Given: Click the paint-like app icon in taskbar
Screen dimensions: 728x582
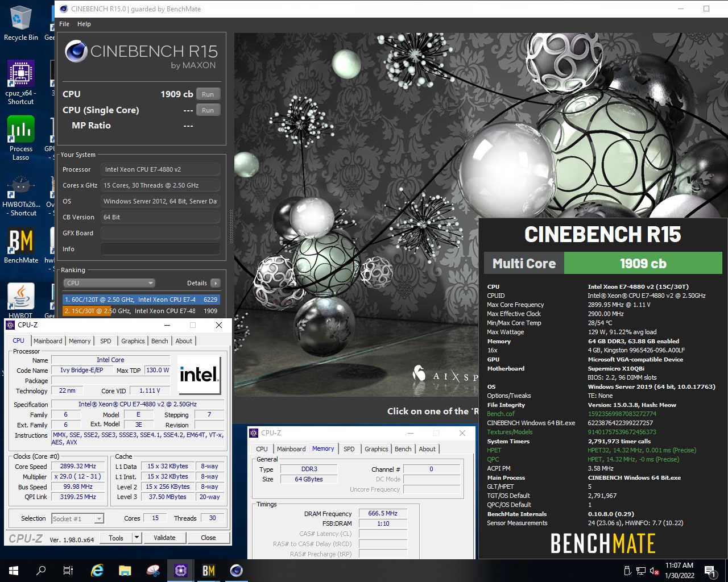Looking at the screenshot, I should tap(152, 571).
